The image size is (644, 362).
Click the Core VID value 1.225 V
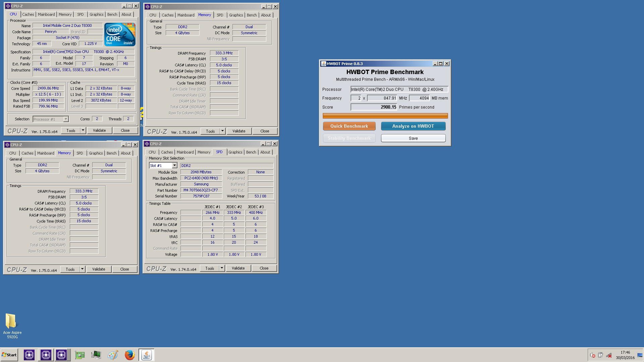pos(91,44)
